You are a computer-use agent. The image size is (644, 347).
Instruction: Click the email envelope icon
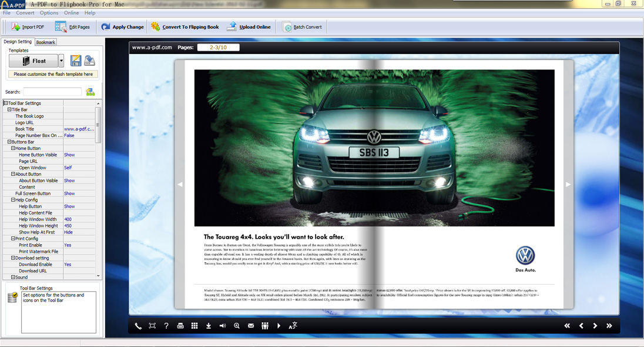pyautogui.click(x=251, y=326)
